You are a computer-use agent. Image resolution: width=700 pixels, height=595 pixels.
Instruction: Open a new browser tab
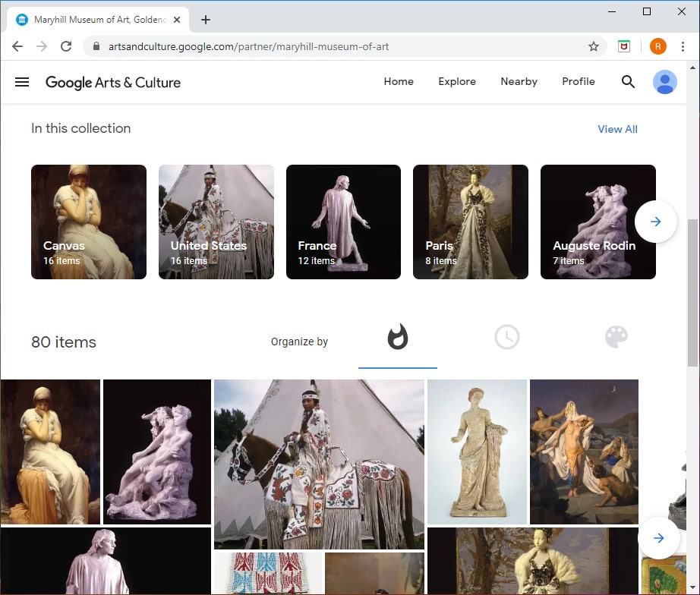(205, 20)
